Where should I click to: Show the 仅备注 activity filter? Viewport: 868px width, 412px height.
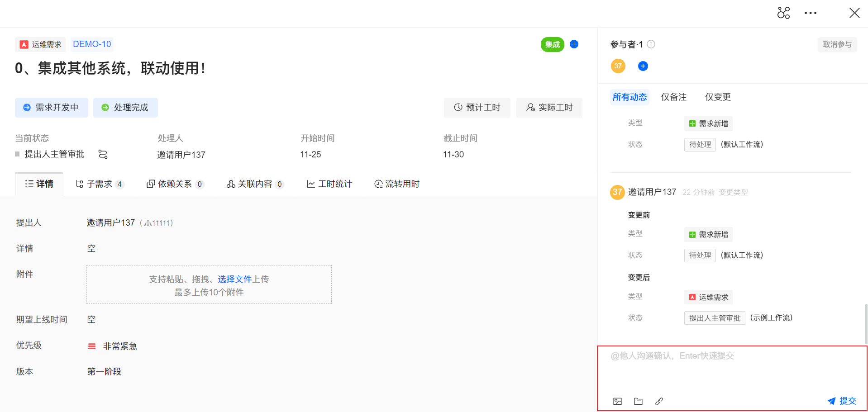673,97
